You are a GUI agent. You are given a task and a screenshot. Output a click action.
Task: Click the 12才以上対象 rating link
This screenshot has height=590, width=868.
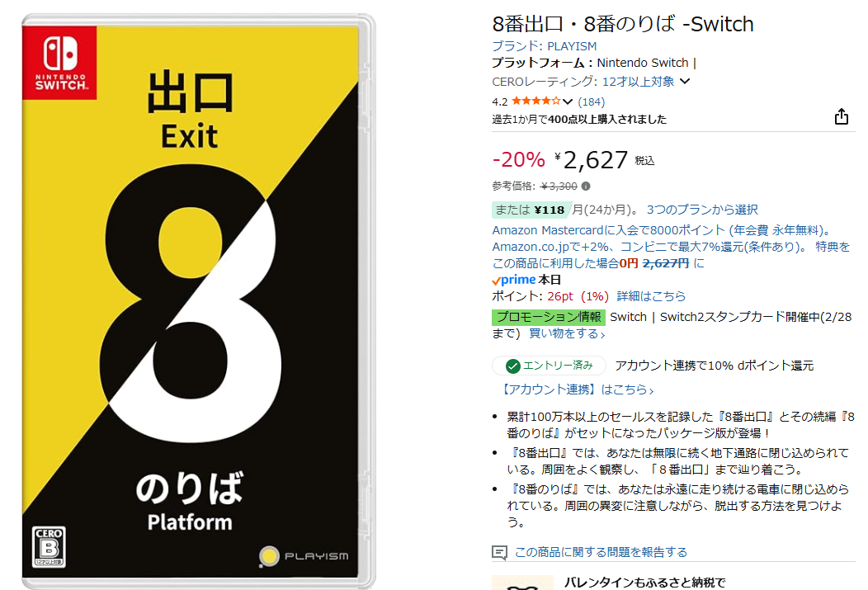tap(638, 82)
